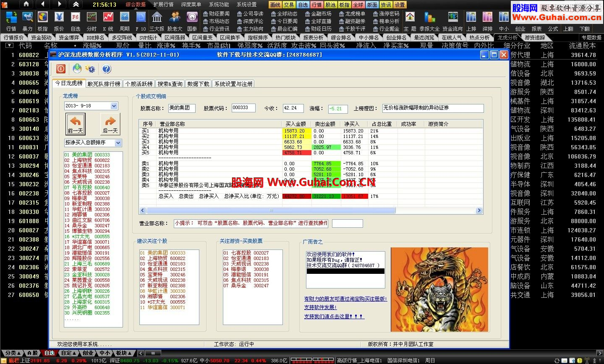The width and height of the screenshot is (604, 364).
Task: Select 上海物贸 600822 in 龙虎榜 list
Action: pos(87,160)
